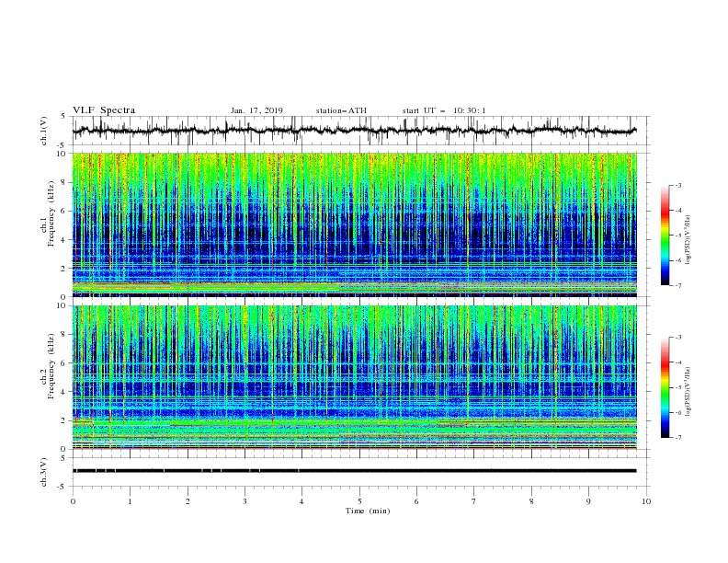This screenshot has width=728, height=563.
Task: Click the time axis tick label "5"
Action: 359,501
